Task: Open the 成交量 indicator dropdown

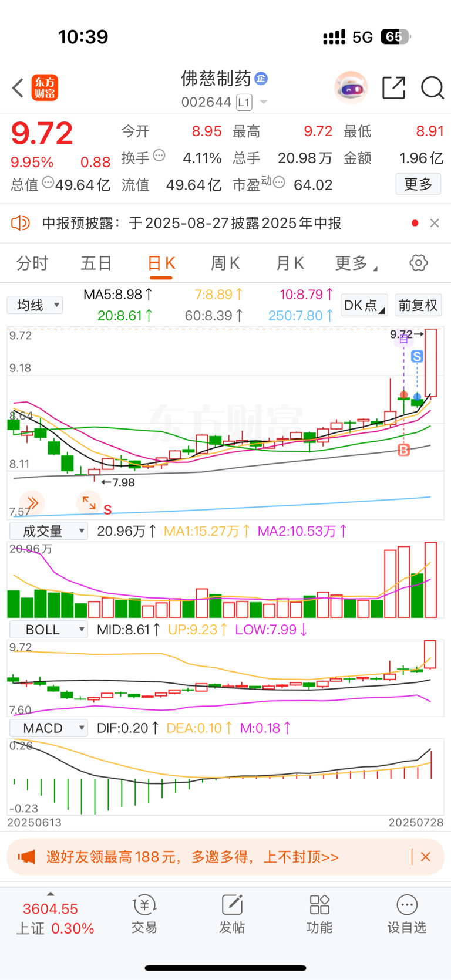Action: tap(49, 531)
